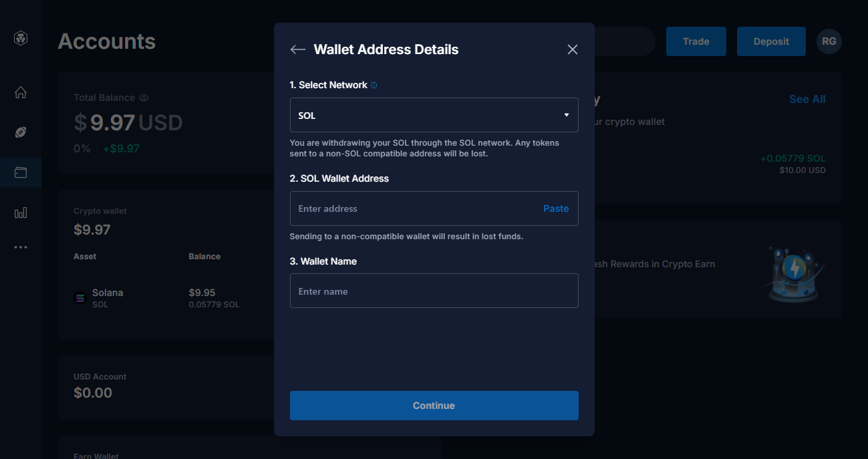Click Paste in the address field
Viewport: 868px width, 459px height.
556,208
